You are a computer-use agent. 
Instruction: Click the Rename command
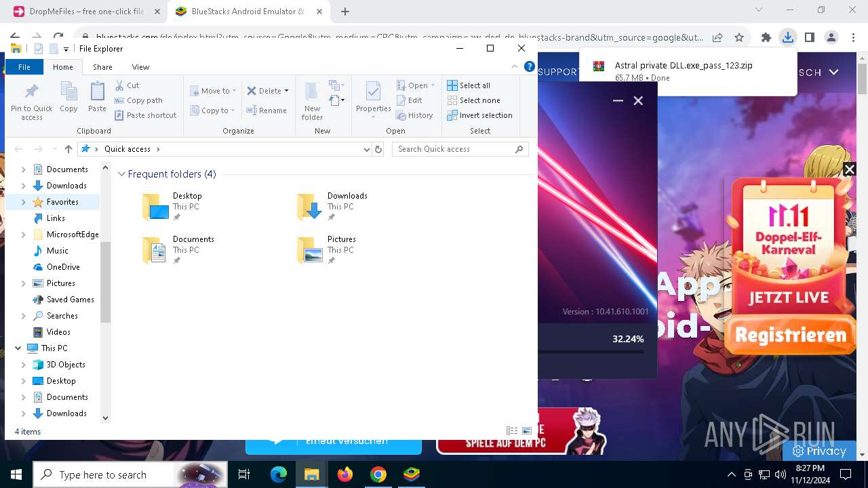coord(267,110)
